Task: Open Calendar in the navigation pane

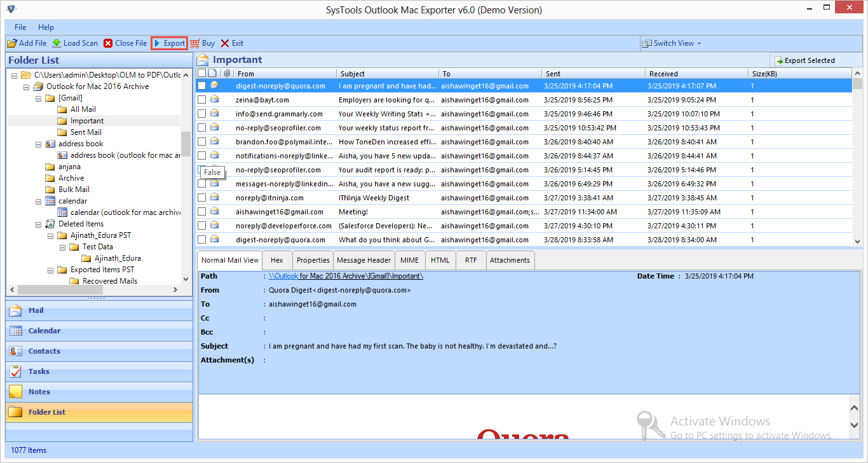Action: pos(44,331)
